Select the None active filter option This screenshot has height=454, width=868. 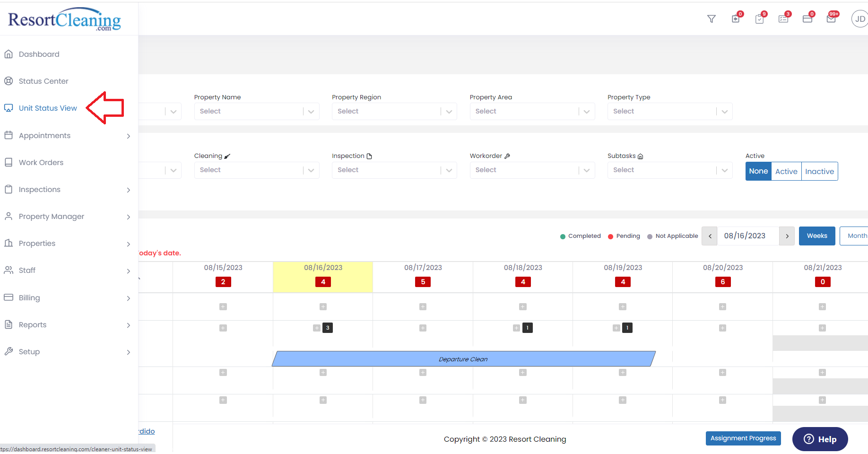coord(758,171)
